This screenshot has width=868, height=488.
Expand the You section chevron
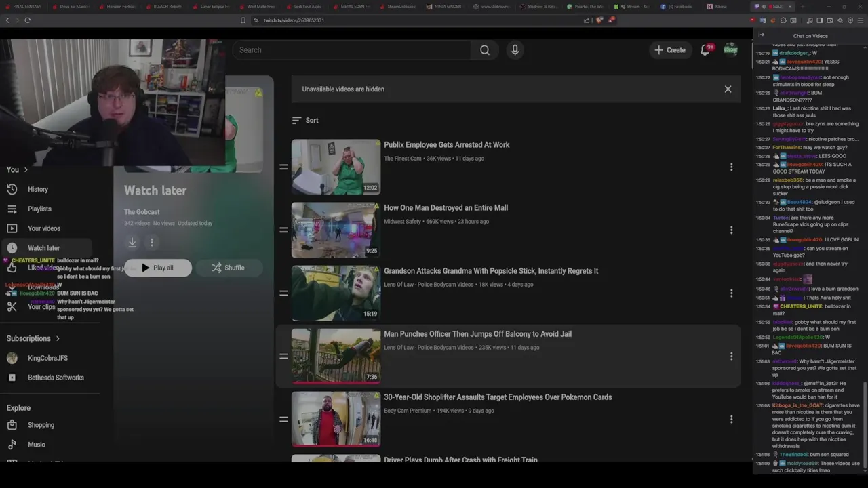(26, 170)
